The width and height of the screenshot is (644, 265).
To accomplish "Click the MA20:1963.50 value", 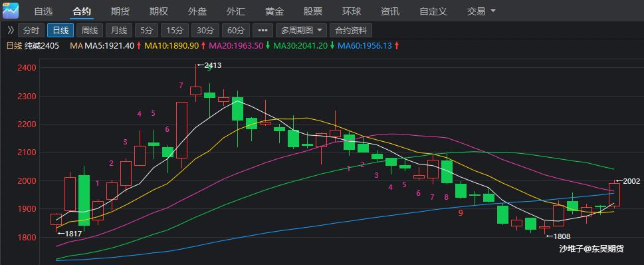I will pyautogui.click(x=236, y=46).
